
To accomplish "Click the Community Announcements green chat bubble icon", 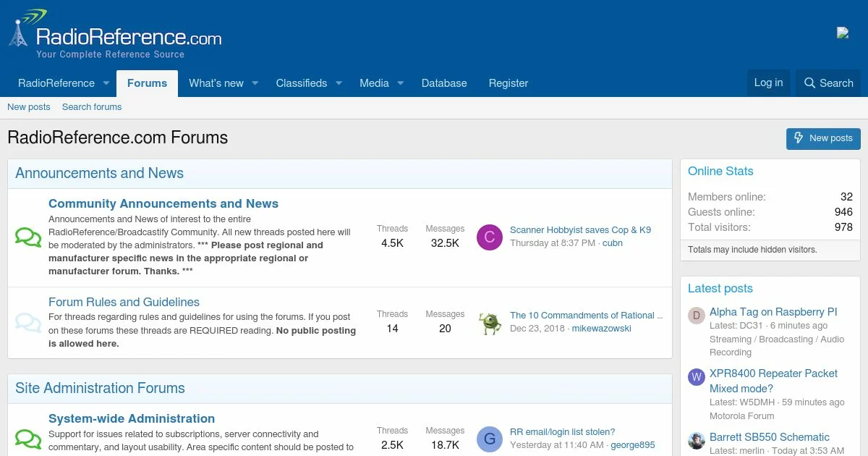I will pos(28,237).
